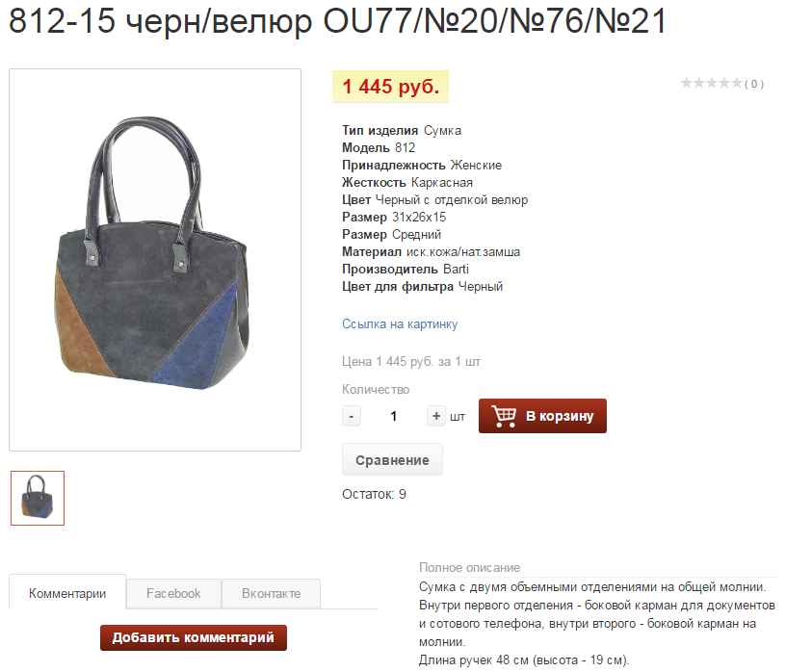Select the small bag thumbnail image
Image resolution: width=786 pixels, height=672 pixels.
point(38,498)
